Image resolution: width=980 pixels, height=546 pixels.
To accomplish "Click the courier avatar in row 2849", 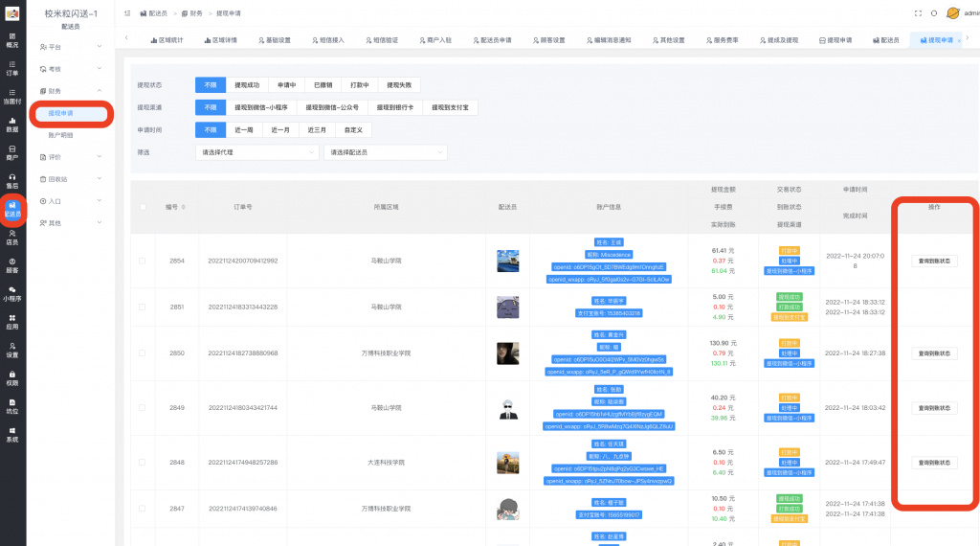I will point(508,408).
